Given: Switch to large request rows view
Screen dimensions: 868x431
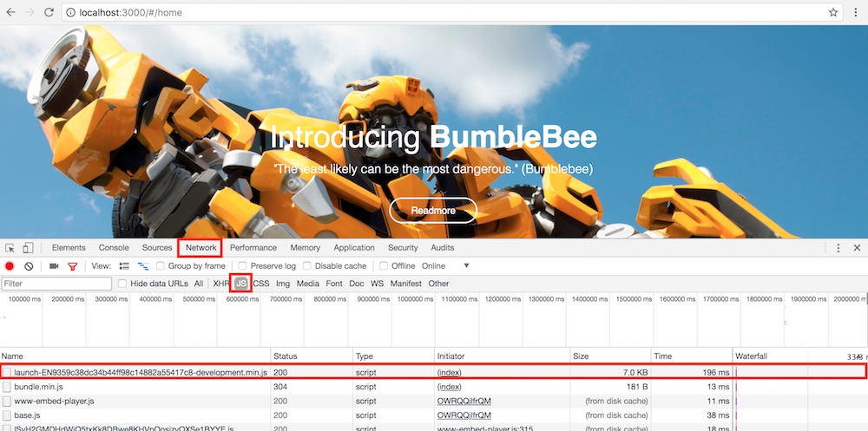Looking at the screenshot, I should 124,266.
